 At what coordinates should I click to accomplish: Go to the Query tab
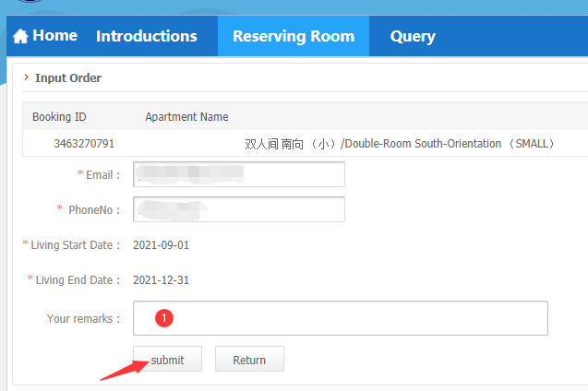pyautogui.click(x=413, y=37)
